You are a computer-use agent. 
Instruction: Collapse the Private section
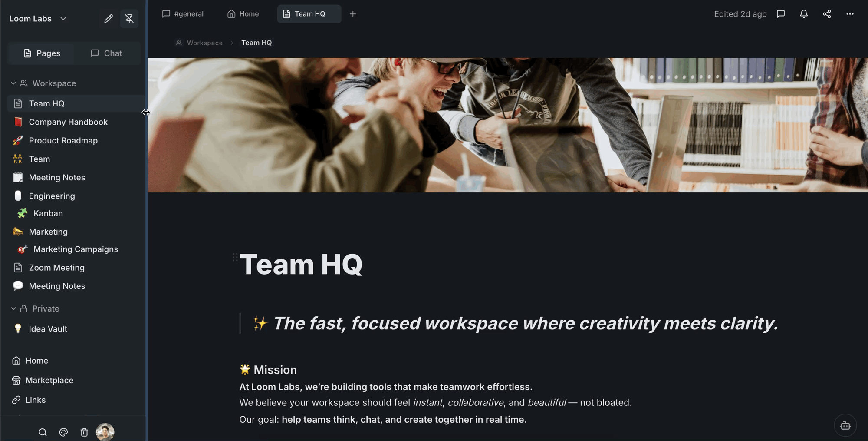(13, 308)
